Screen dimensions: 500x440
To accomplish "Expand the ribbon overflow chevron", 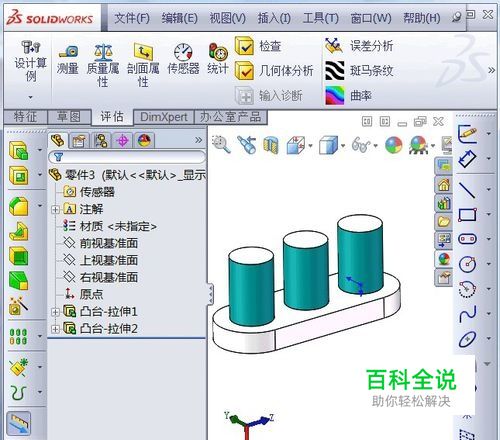I will pyautogui.click(x=492, y=70).
